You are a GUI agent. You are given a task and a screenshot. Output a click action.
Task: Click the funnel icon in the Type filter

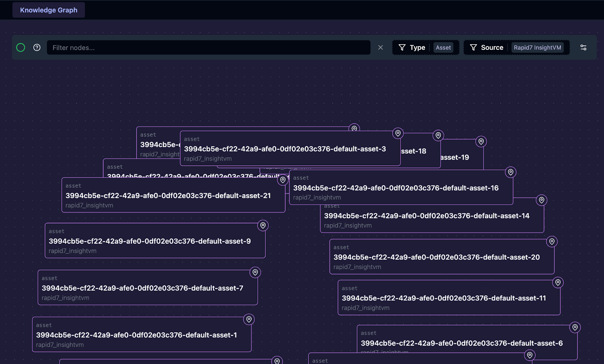tap(401, 47)
